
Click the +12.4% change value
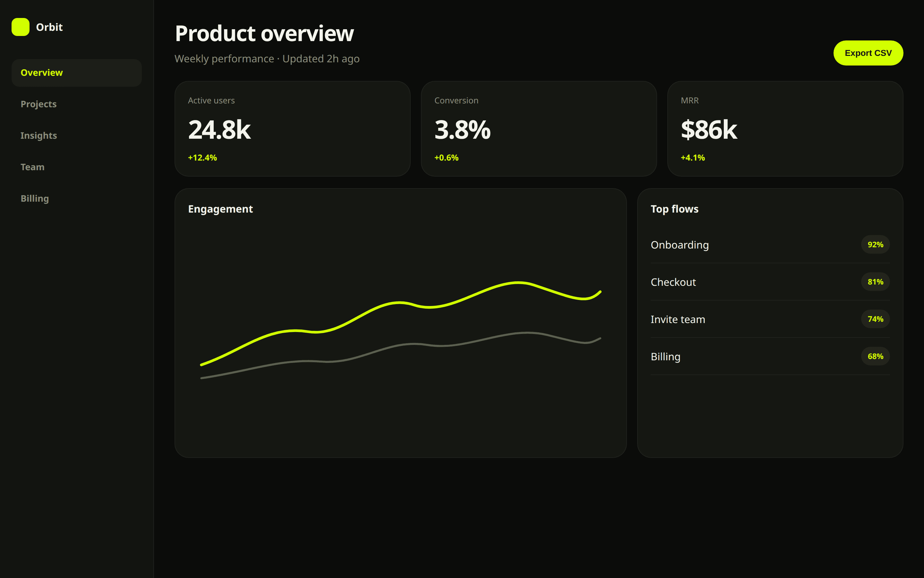pos(202,157)
